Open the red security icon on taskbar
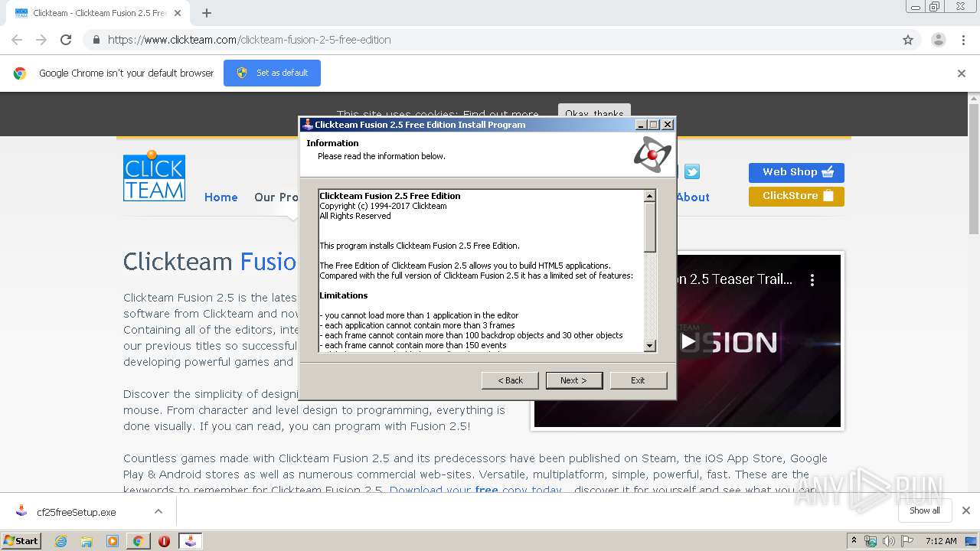980x551 pixels. click(164, 541)
